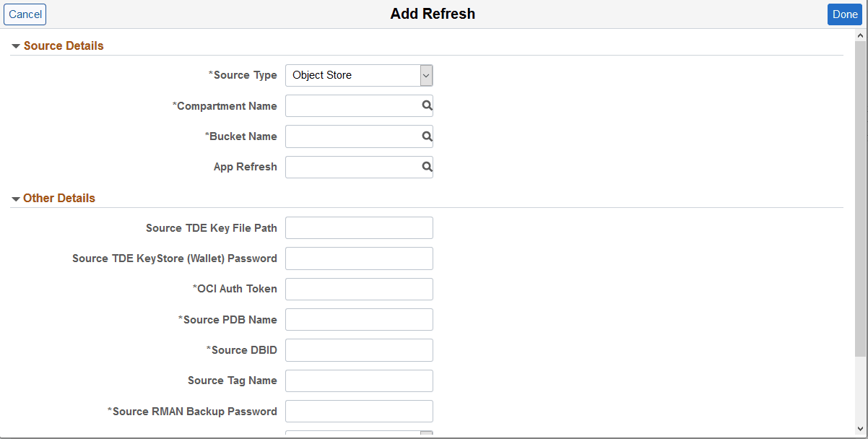Click the scrollbar down arrow

click(x=861, y=430)
